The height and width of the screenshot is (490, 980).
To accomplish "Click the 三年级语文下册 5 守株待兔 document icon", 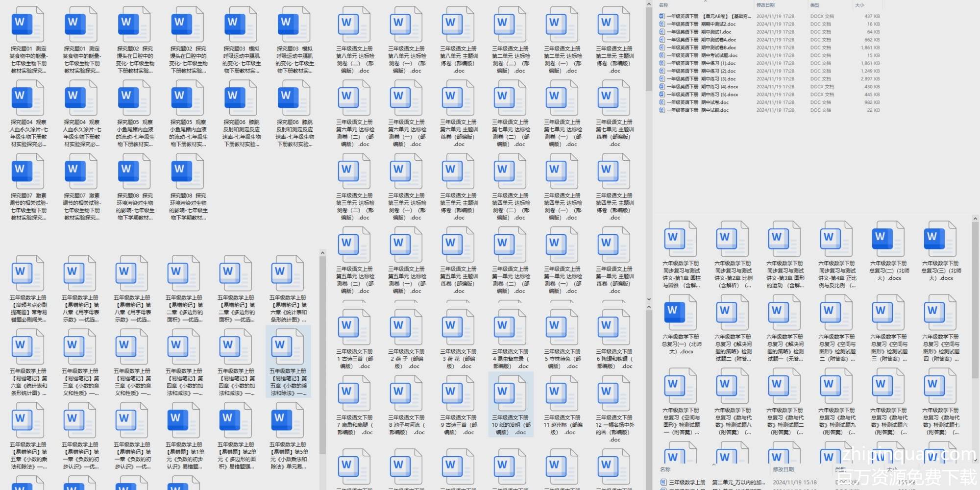I will [x=563, y=327].
